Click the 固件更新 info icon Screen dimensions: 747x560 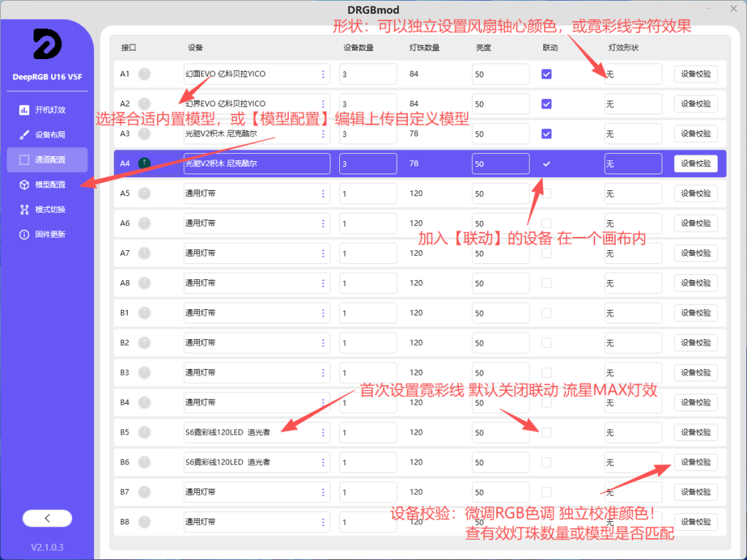[24, 234]
